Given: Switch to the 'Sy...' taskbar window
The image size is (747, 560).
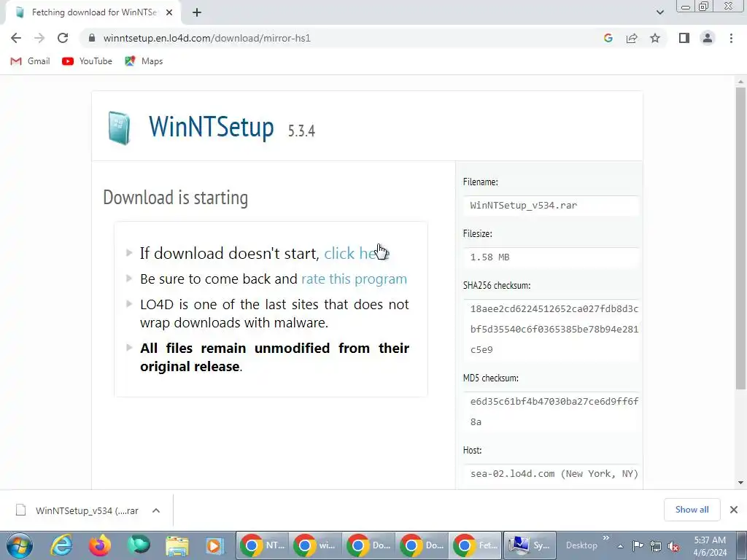Looking at the screenshot, I should pos(530,545).
